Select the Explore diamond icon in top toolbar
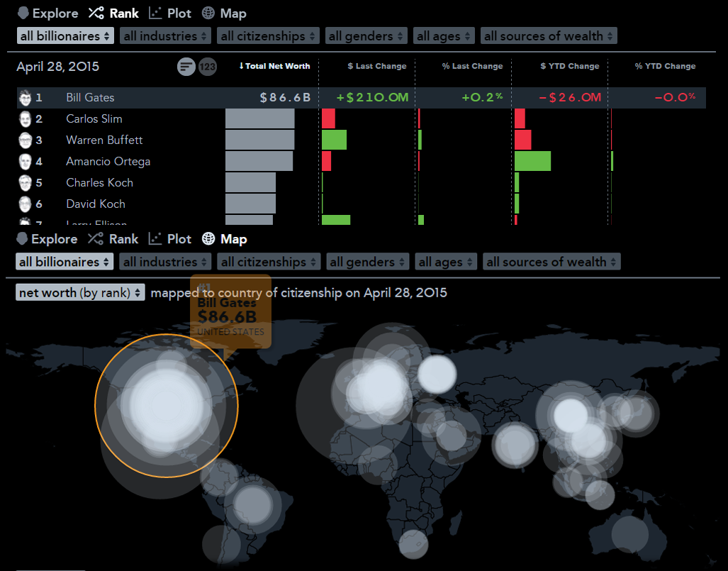This screenshot has width=728, height=571. tap(24, 13)
